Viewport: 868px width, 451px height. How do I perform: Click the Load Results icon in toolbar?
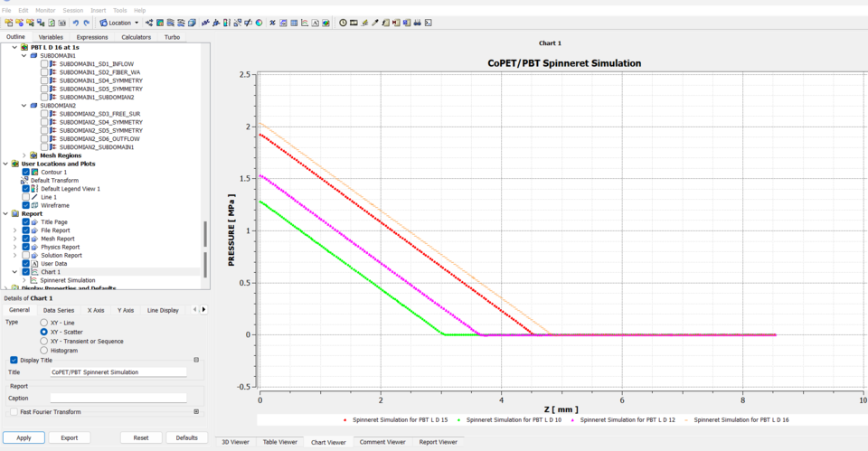(7, 23)
